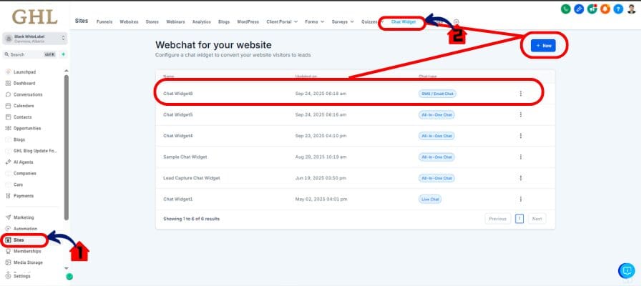Image resolution: width=644 pixels, height=286 pixels.
Task: Go to Conversations in the sidebar
Action: point(28,94)
